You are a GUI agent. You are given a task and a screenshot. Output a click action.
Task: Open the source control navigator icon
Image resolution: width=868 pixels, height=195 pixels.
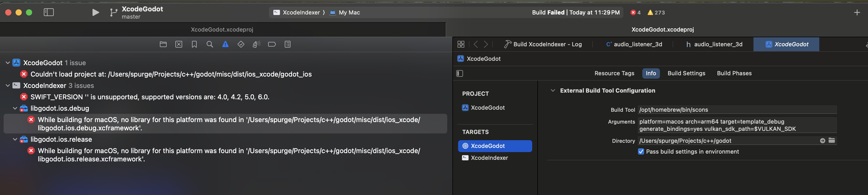(x=179, y=44)
